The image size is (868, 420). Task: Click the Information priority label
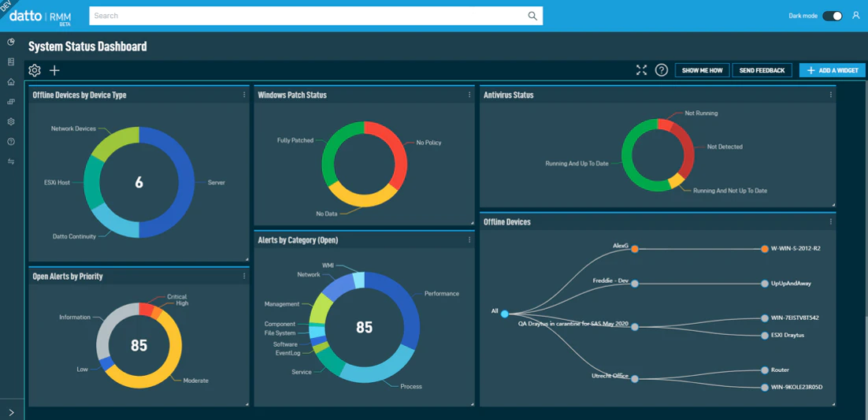coord(75,318)
